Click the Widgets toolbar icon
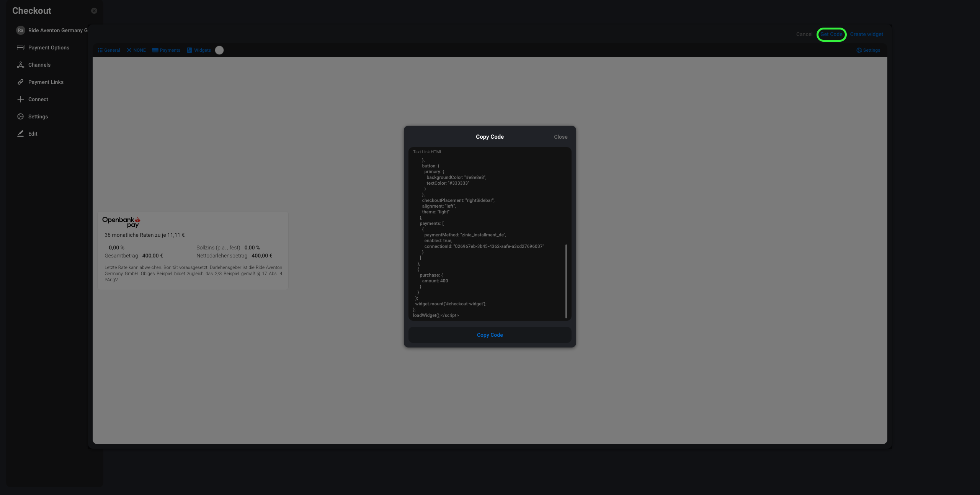980x495 pixels. 189,50
